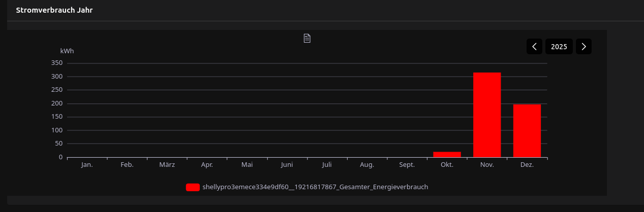Viewport: 644px width, 212px height.
Task: Click the red legend color swatch
Action: click(x=193, y=187)
